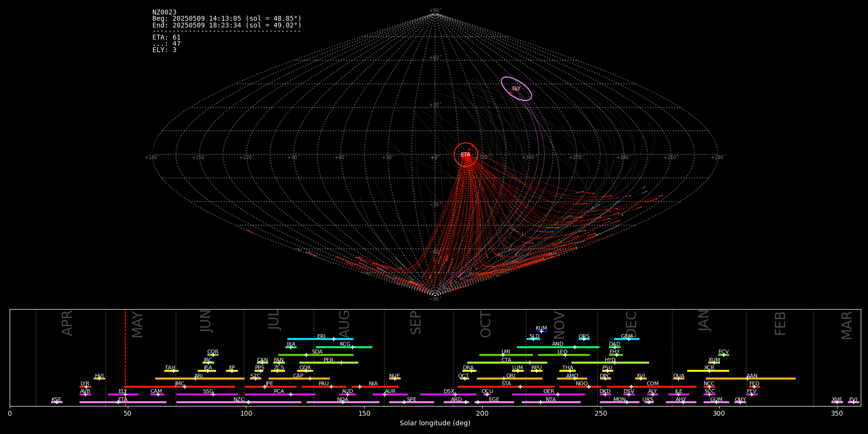Click the ETA radiant label on sky map
The width and height of the screenshot is (868, 434).
(x=465, y=155)
